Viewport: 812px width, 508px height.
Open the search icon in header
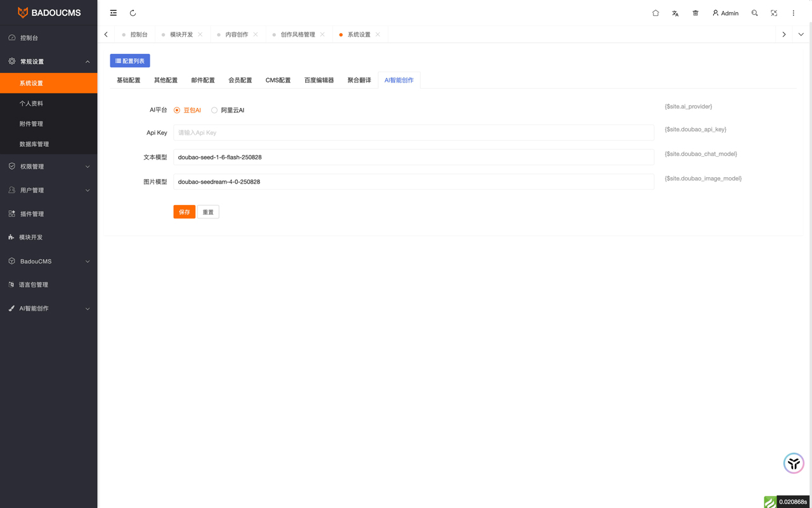point(754,13)
